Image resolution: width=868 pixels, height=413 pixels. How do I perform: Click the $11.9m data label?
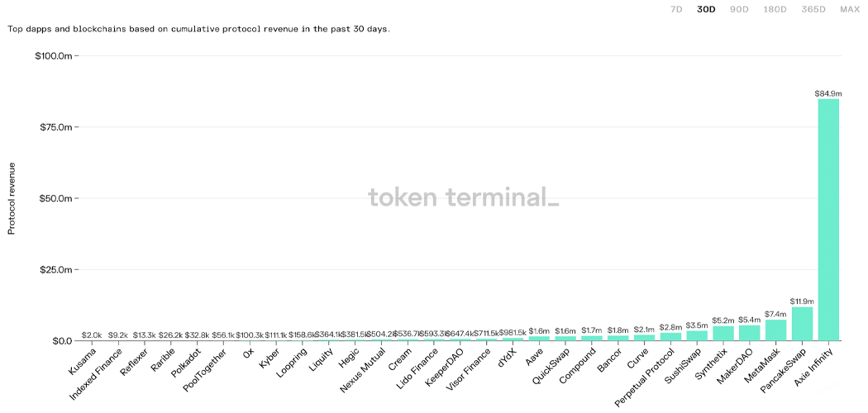[x=802, y=301]
